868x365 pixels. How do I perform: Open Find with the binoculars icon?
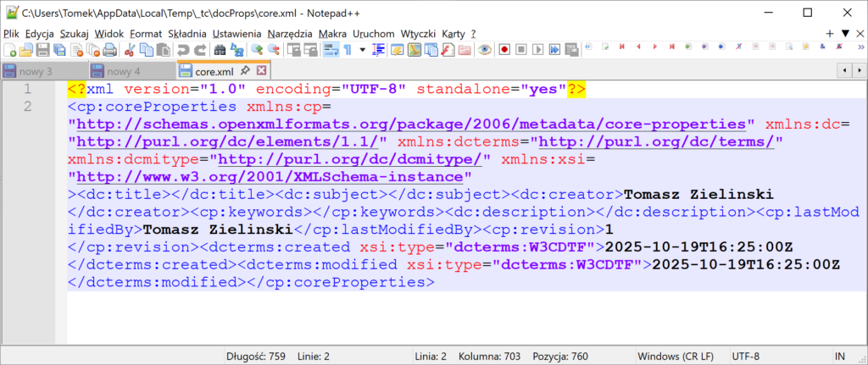coord(220,50)
